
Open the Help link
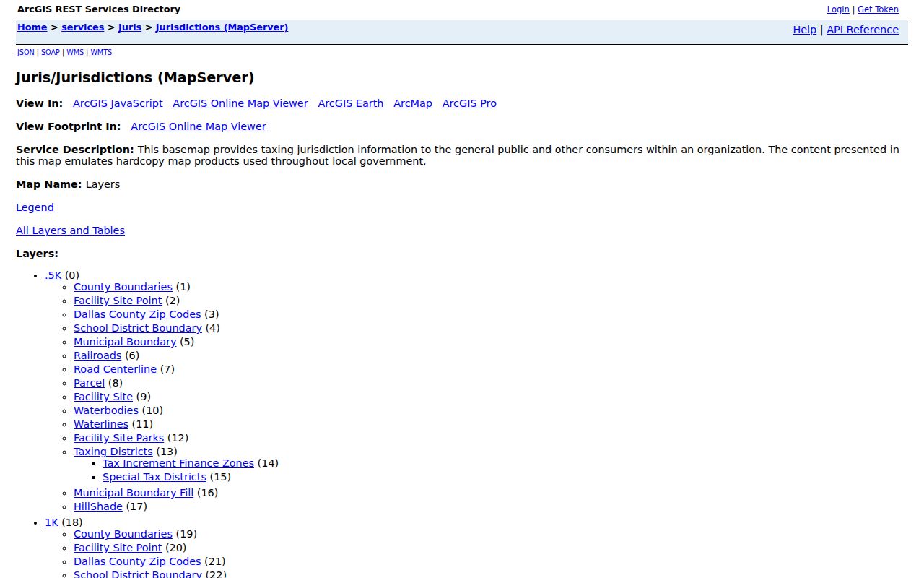804,30
